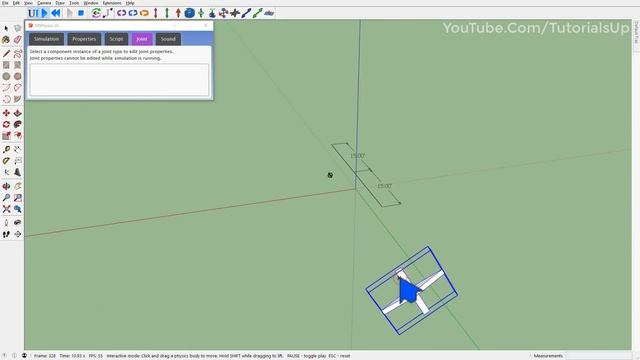
Task: Click the blue rewind Reset simulation button
Action: (56, 13)
